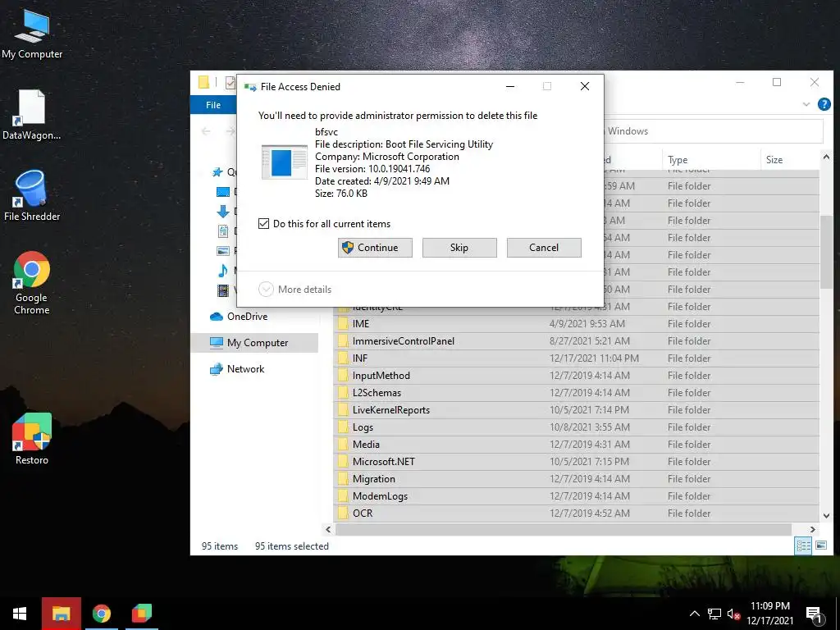Select the LiveKernelReports folder
The height and width of the screenshot is (630, 840).
577,409
